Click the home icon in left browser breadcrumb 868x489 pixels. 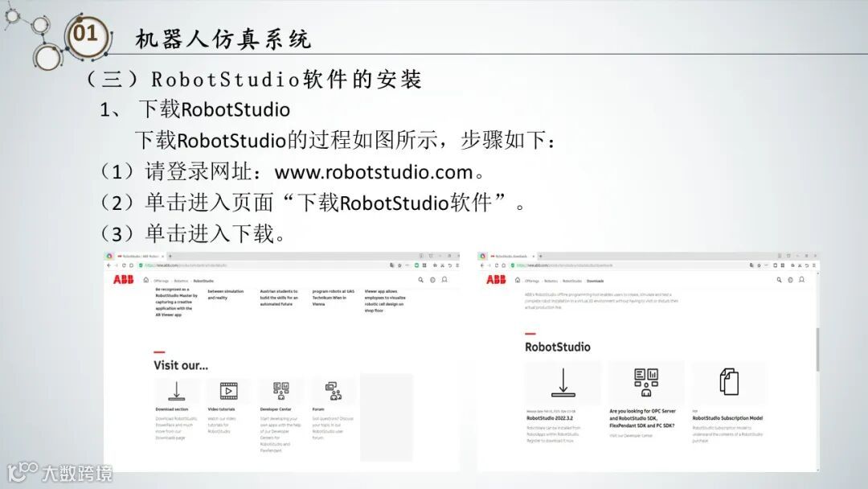pyautogui.click(x=145, y=280)
